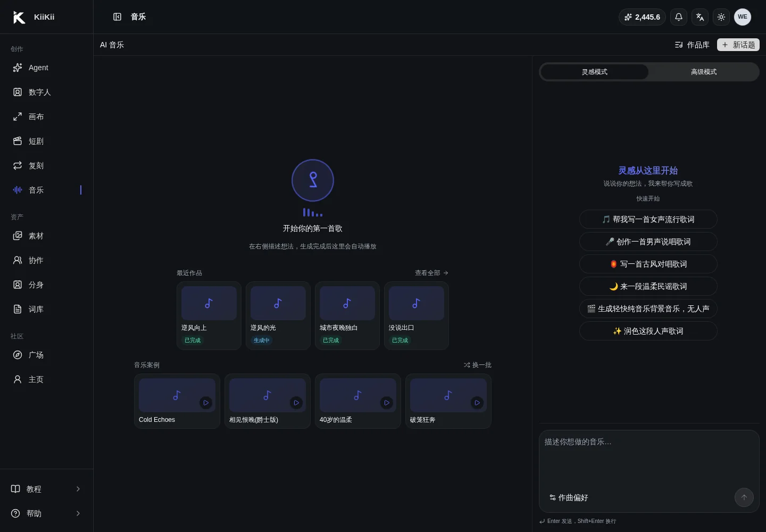The height and width of the screenshot is (532, 766).
Task: Open the 逆风向上 recent work card
Action: click(209, 315)
